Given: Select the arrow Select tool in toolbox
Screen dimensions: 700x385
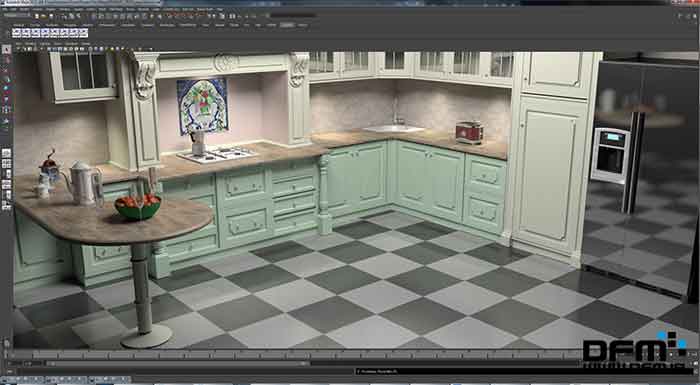Looking at the screenshot, I should click(6, 49).
